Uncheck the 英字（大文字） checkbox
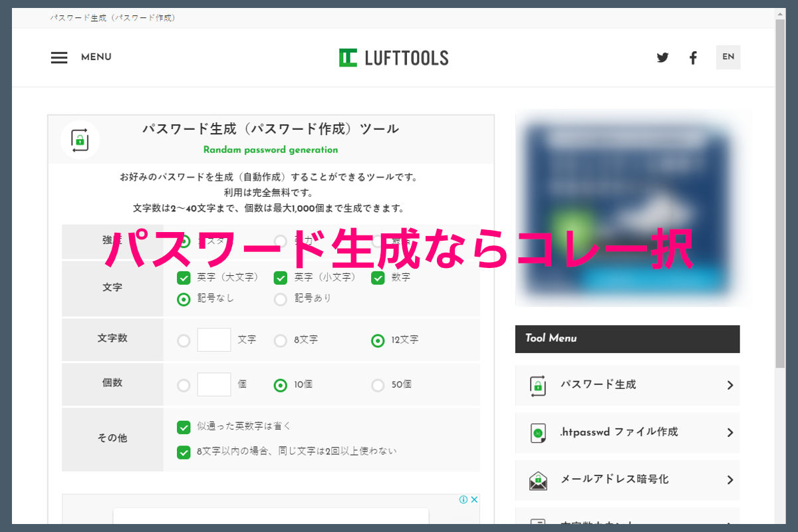Screen dimensions: 798x532 pos(184,278)
